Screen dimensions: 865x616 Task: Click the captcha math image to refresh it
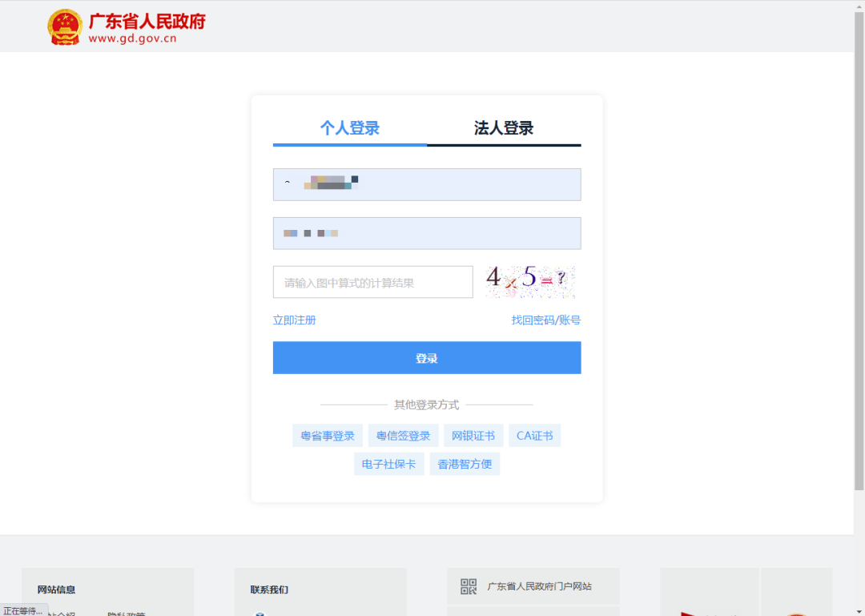point(529,281)
